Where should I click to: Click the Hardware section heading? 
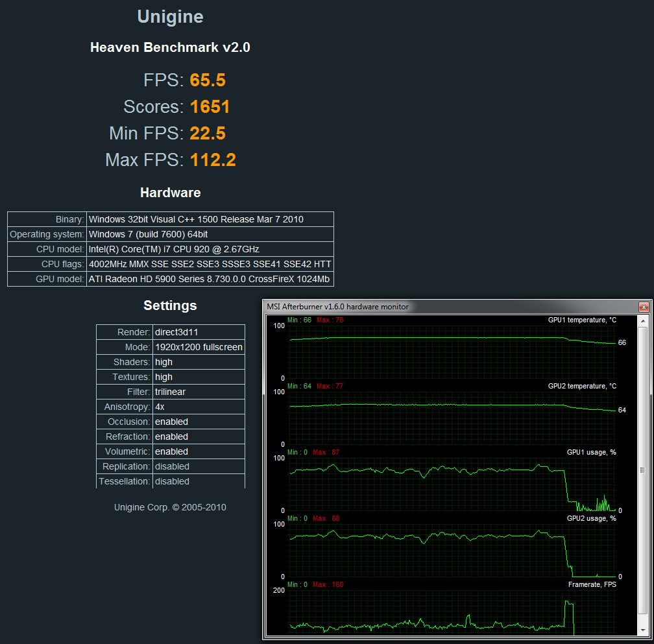click(x=170, y=193)
